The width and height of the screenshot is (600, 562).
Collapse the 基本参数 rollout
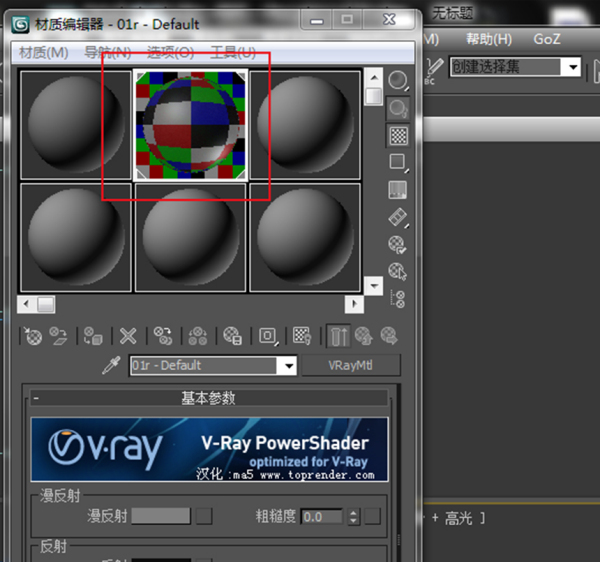[209, 398]
